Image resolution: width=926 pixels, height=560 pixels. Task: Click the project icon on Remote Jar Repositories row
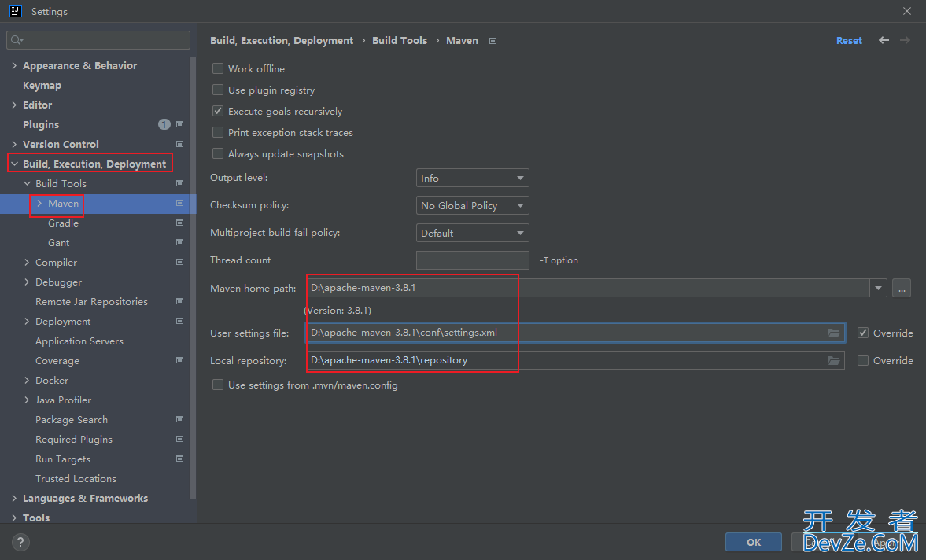[x=179, y=301]
